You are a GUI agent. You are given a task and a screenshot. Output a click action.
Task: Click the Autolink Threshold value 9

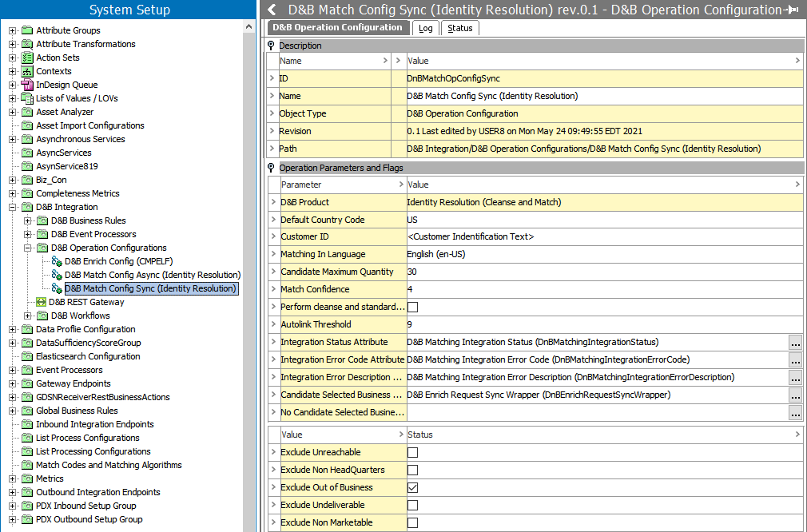pos(410,324)
